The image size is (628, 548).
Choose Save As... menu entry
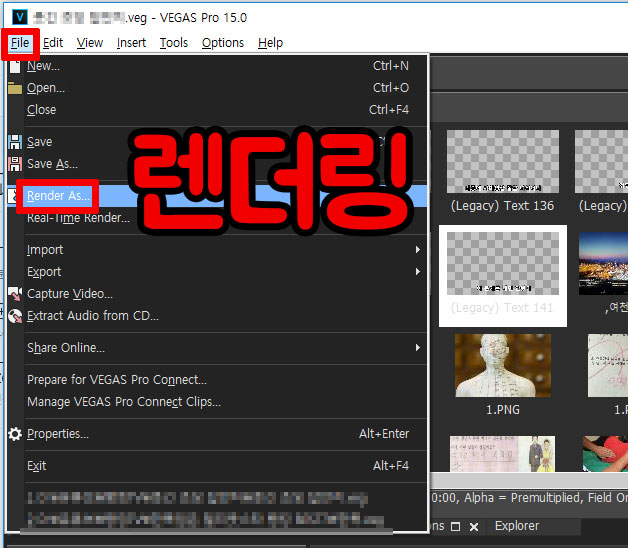tap(217, 164)
